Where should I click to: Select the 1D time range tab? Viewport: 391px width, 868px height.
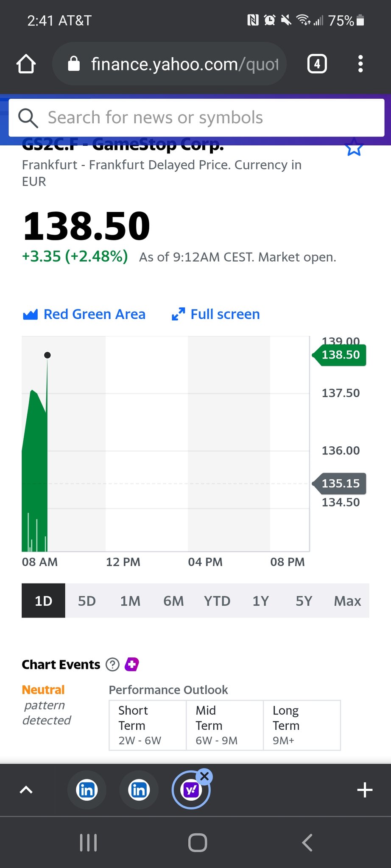click(x=43, y=601)
